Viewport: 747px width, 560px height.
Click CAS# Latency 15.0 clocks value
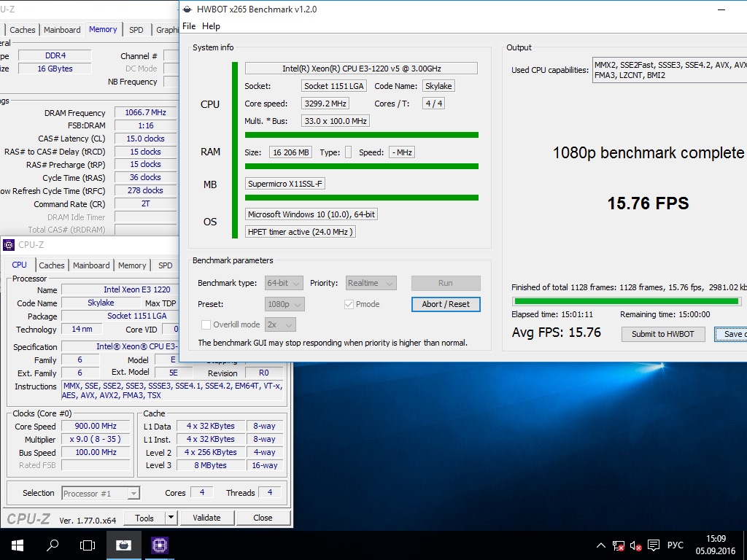pyautogui.click(x=145, y=139)
